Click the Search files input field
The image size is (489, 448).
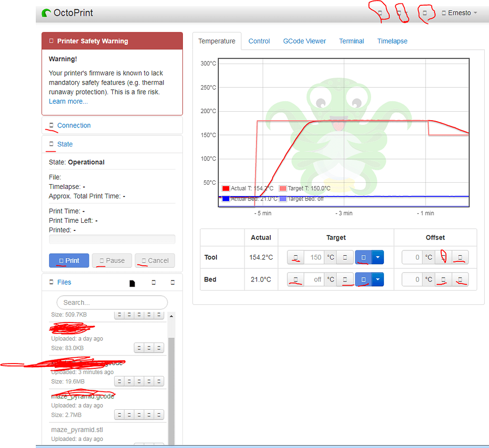click(x=112, y=302)
